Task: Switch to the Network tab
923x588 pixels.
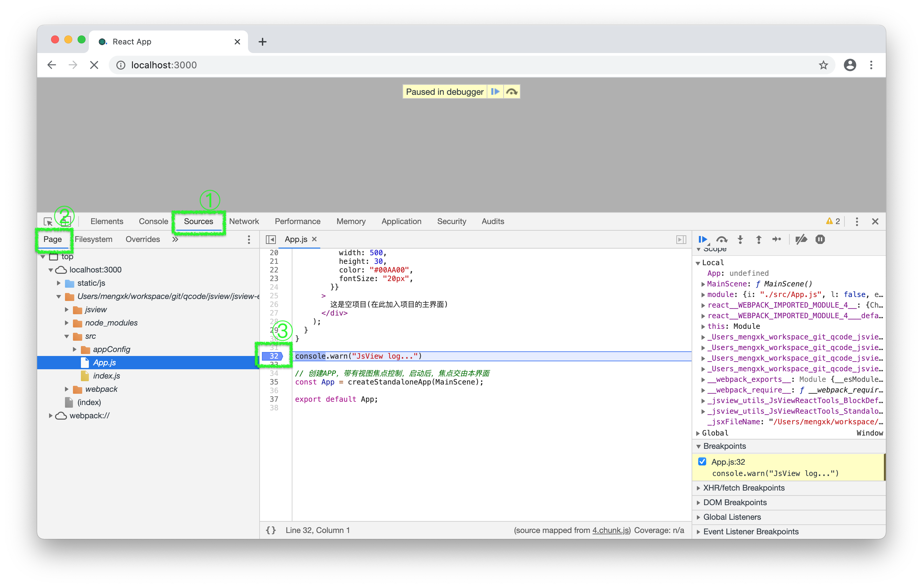Action: 244,221
